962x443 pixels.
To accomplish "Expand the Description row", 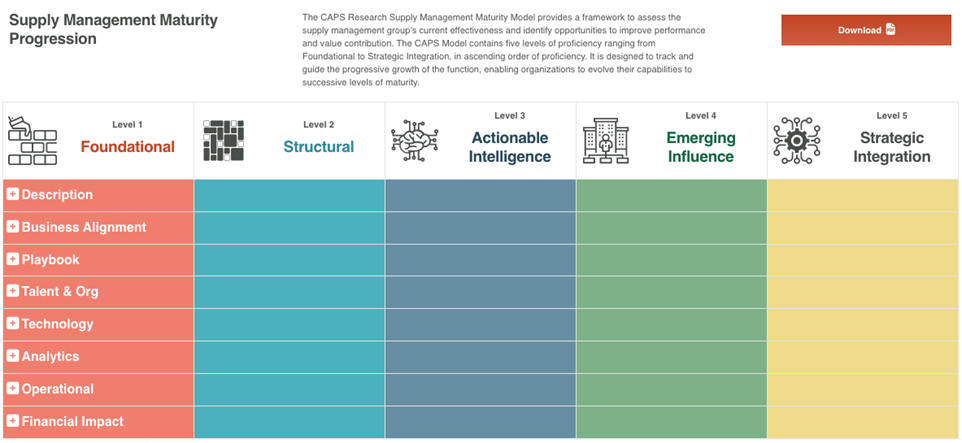I will coord(13,194).
